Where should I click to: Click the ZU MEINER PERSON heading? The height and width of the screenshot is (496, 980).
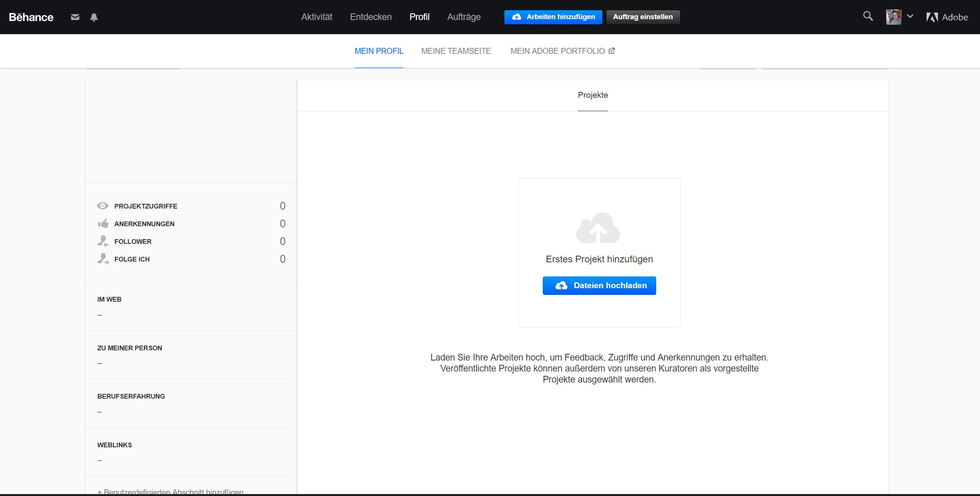(x=130, y=348)
